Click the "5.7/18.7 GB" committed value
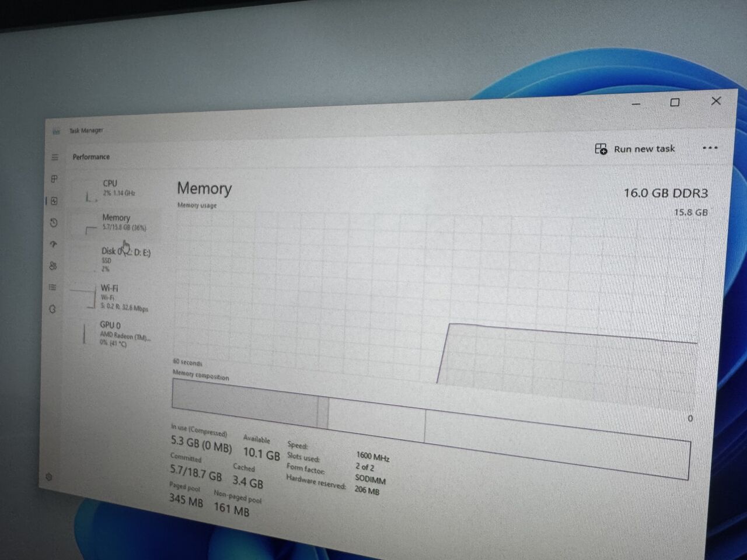 (x=196, y=473)
